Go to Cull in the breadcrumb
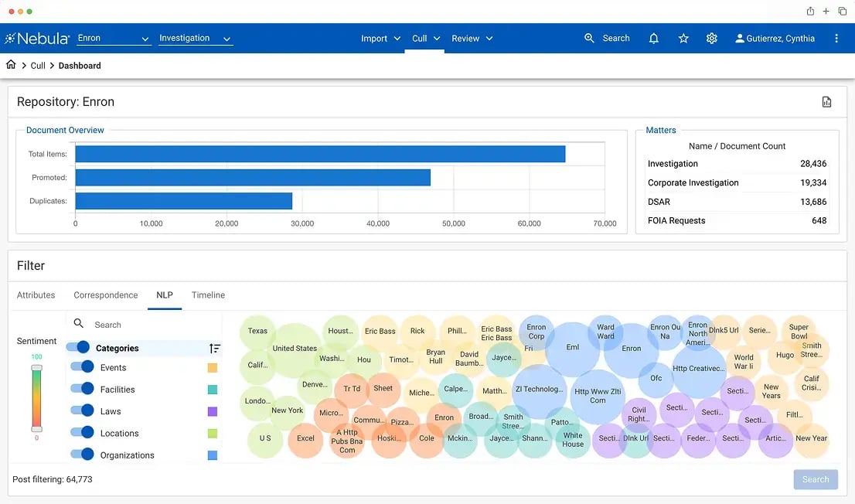Screen dimensions: 855x504 pyautogui.click(x=38, y=66)
